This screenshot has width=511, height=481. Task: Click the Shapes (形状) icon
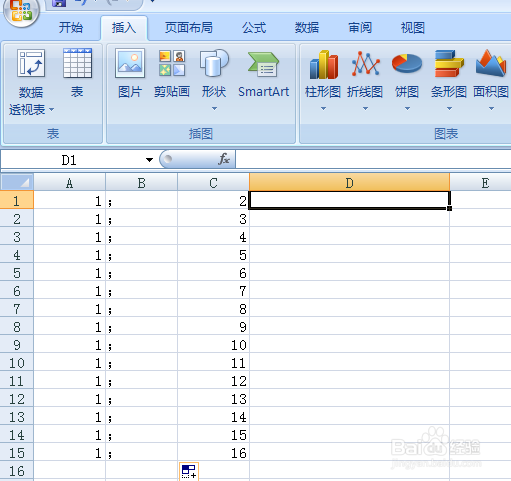tap(214, 63)
